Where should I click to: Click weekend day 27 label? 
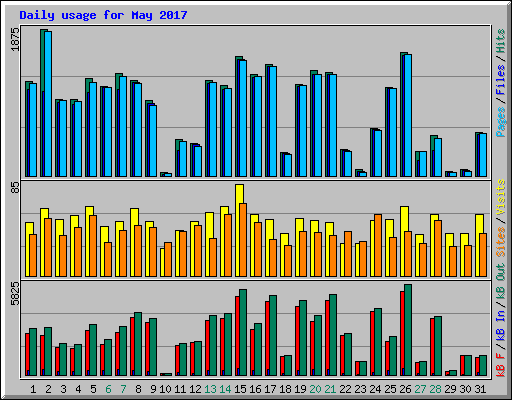[420, 389]
